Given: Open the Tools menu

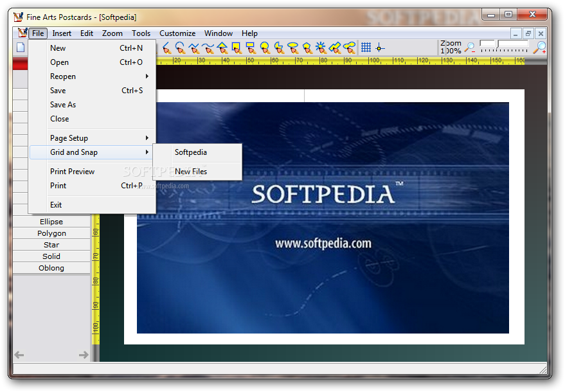Looking at the screenshot, I should pyautogui.click(x=141, y=33).
